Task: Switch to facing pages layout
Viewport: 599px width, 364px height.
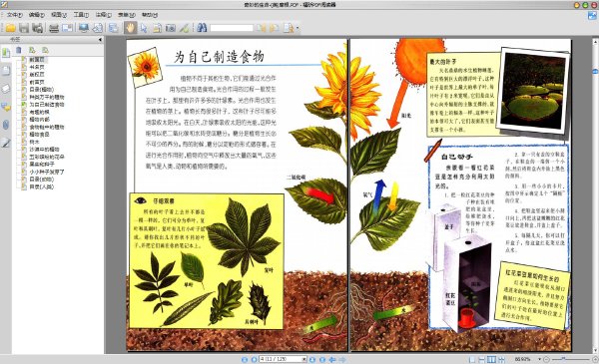Action: 491,359
